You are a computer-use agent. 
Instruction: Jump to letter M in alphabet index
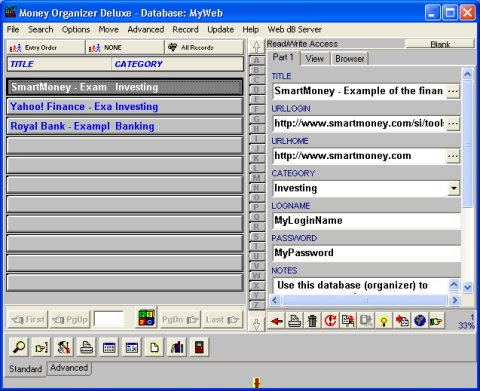(x=256, y=178)
